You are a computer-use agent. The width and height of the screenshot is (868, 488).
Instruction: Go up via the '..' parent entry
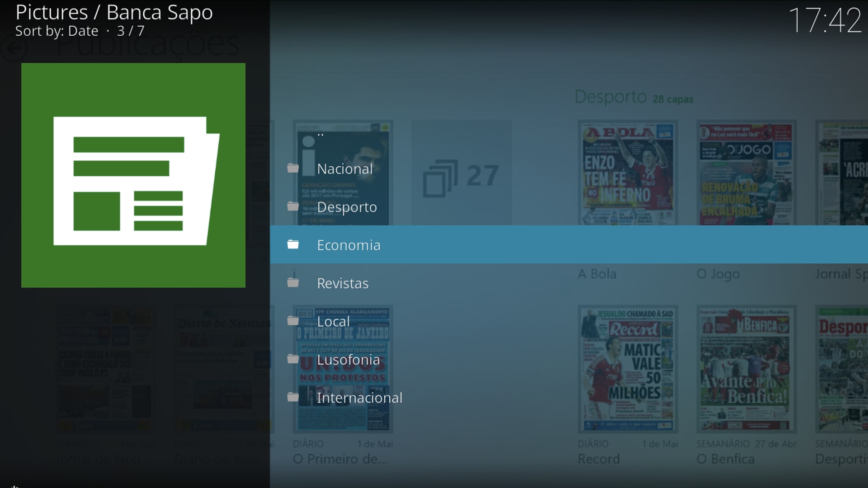(321, 134)
